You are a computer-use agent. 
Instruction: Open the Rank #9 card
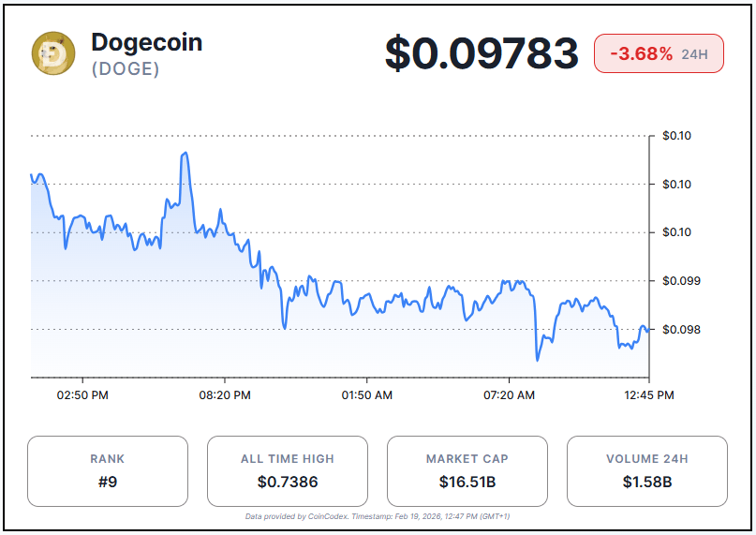tap(108, 470)
